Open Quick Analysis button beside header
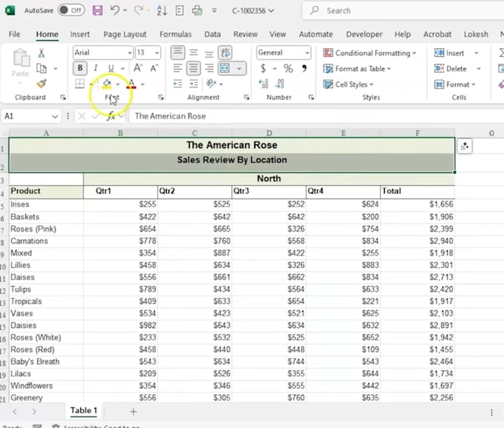The width and height of the screenshot is (504, 428). pos(464,147)
